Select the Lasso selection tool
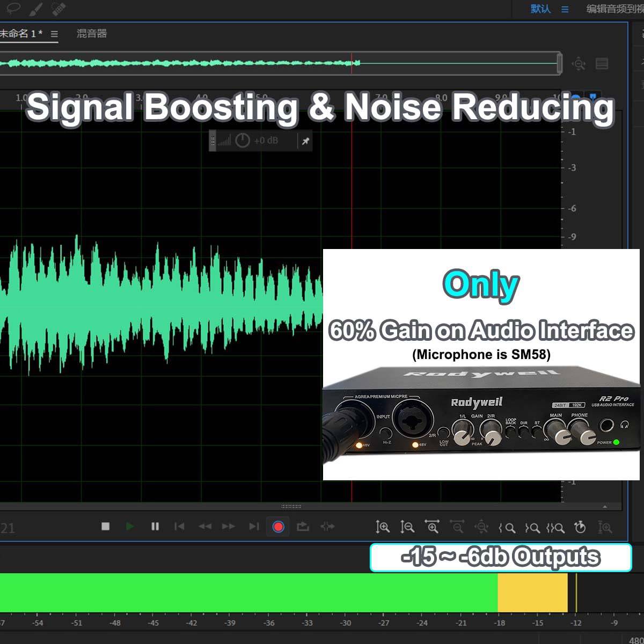This screenshot has height=644, width=644. tap(12, 8)
